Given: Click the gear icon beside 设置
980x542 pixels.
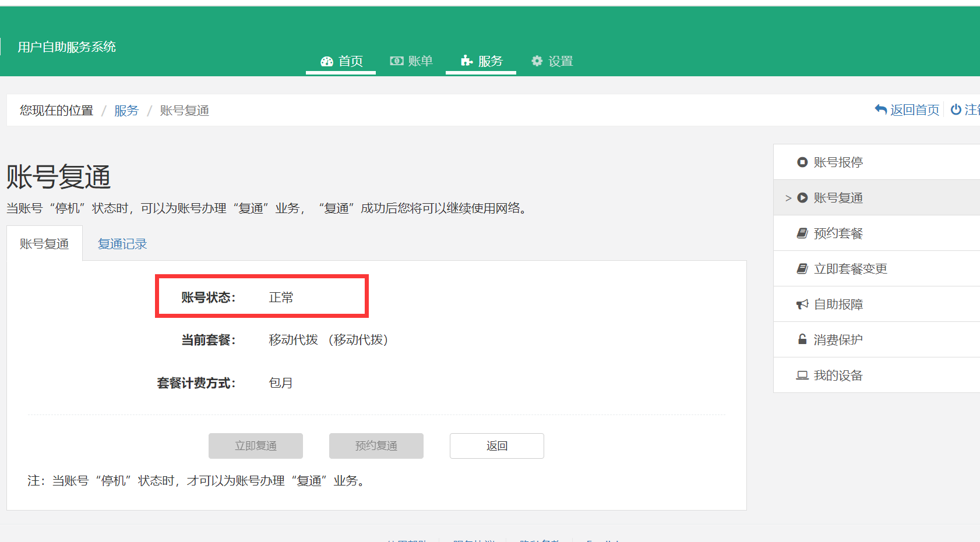Looking at the screenshot, I should pyautogui.click(x=537, y=61).
